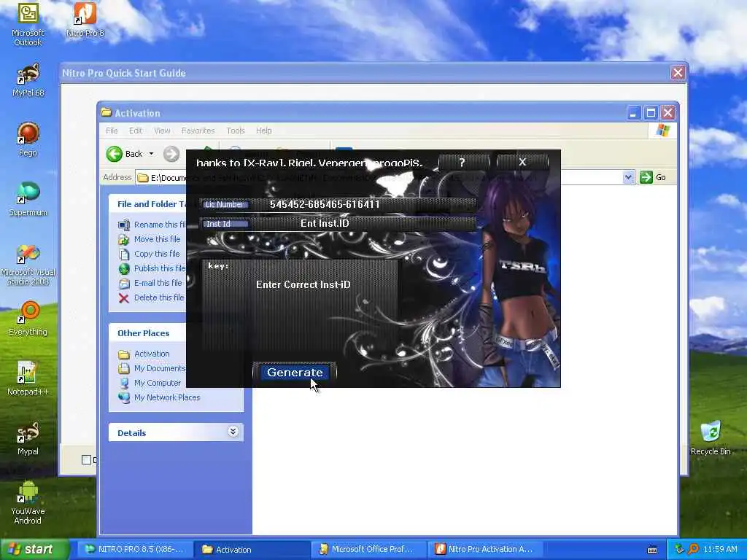Open Activation folder under Other Places
The image size is (747, 560).
tap(152, 354)
